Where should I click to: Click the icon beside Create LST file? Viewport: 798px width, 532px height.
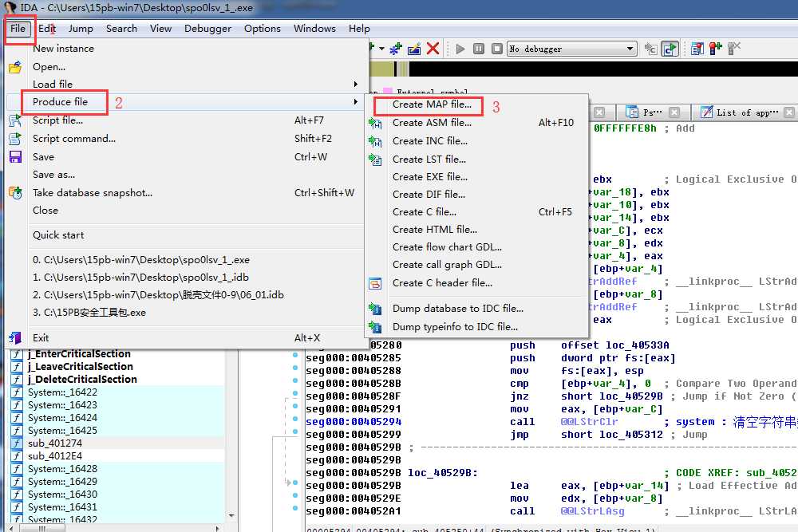(376, 160)
